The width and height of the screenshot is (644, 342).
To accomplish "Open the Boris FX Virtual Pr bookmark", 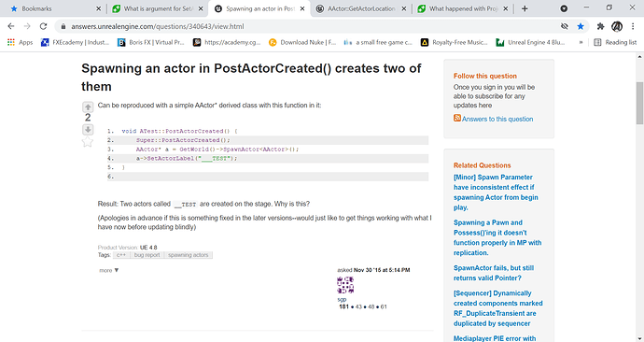I will [x=150, y=42].
